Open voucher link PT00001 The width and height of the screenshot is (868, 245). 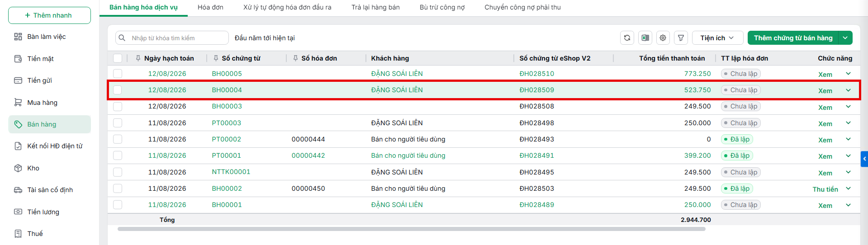pyautogui.click(x=226, y=155)
